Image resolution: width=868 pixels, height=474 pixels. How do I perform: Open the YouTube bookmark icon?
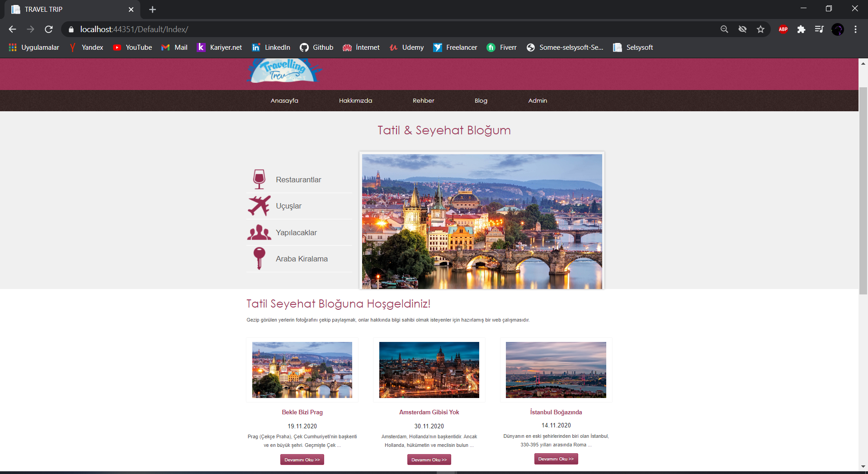[117, 47]
